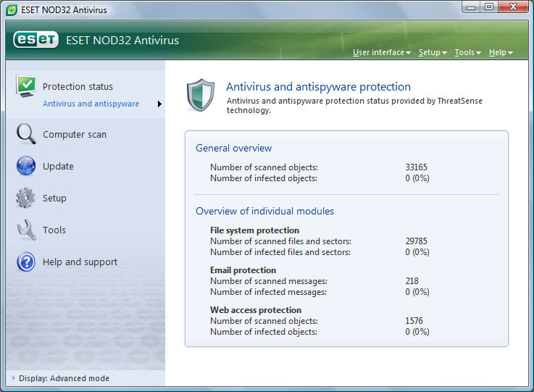Click the General overview heading

pyautogui.click(x=233, y=148)
